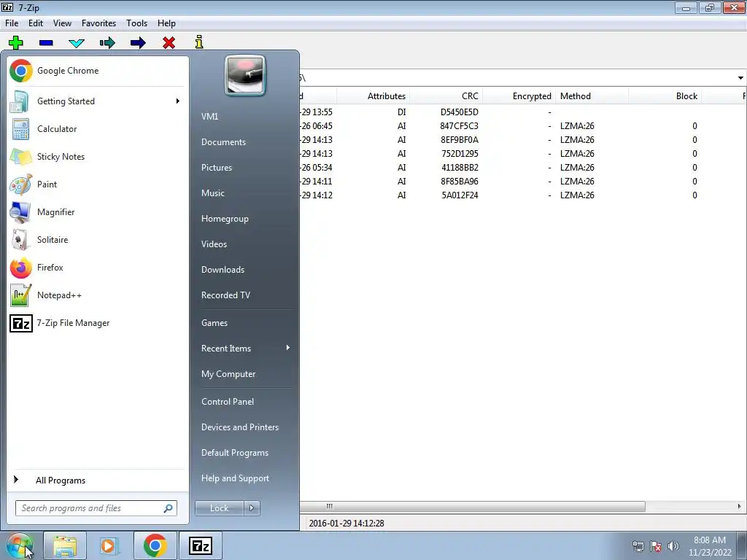Open the Edit menu
Viewport: 747px width, 560px height.
coord(36,23)
